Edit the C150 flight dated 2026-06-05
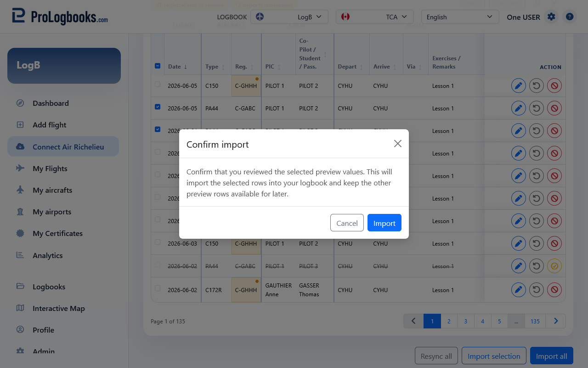This screenshot has height=368, width=588. tap(519, 86)
